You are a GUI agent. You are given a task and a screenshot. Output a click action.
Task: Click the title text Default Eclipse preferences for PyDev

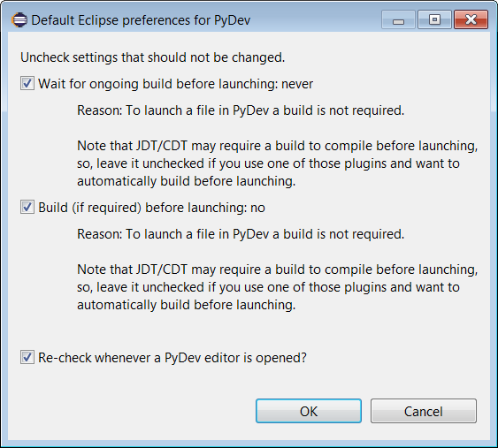pos(141,20)
